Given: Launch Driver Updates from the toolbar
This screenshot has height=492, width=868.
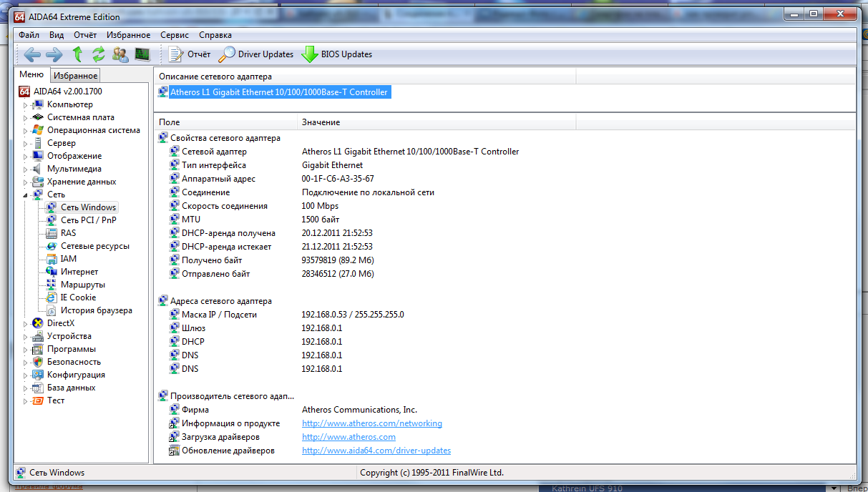Looking at the screenshot, I should 256,54.
